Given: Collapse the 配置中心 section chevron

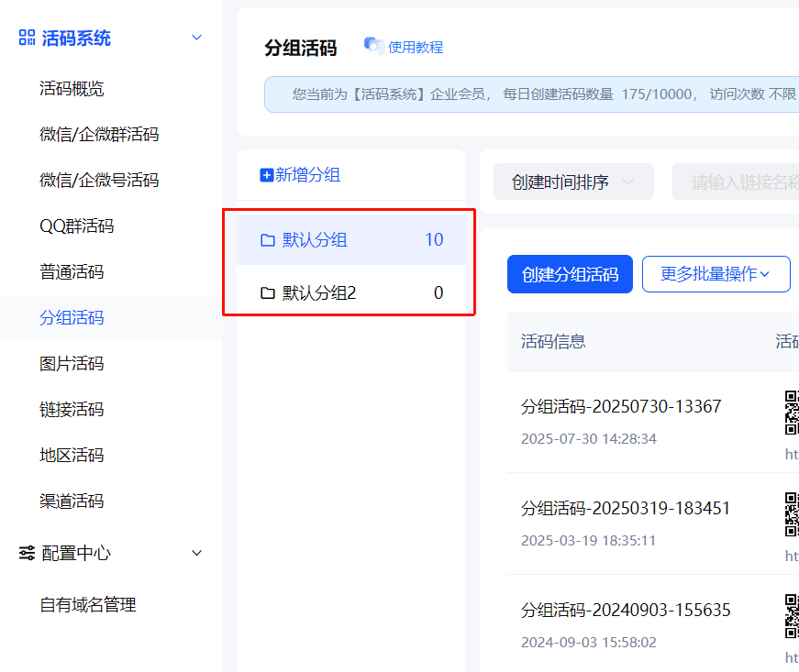Looking at the screenshot, I should [x=195, y=553].
